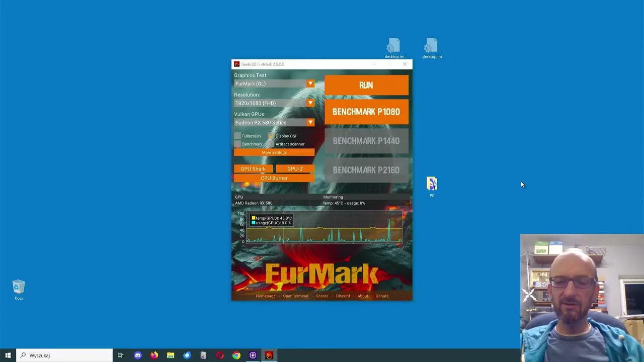Open the Graphics Test dropdown
This screenshot has width=644, height=362.
point(274,84)
